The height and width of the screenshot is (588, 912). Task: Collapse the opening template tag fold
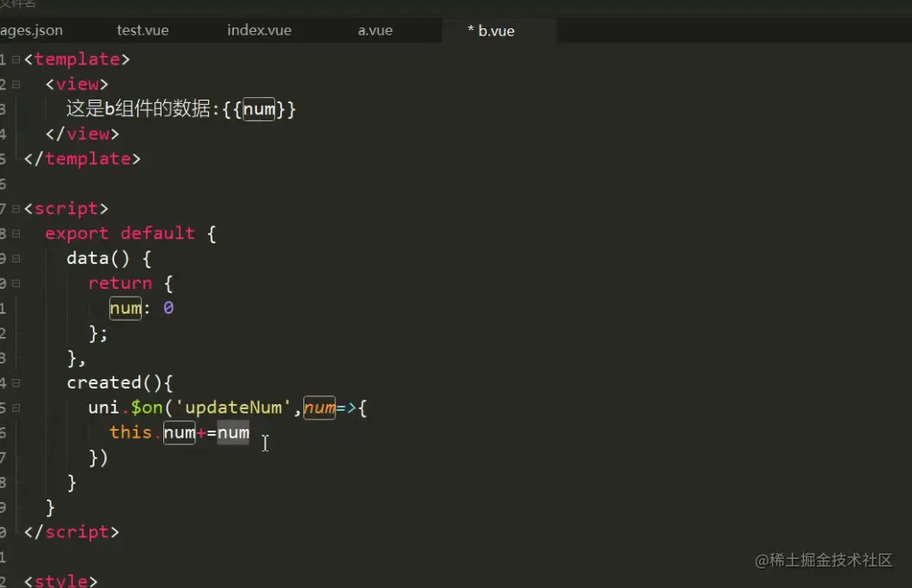click(x=15, y=59)
